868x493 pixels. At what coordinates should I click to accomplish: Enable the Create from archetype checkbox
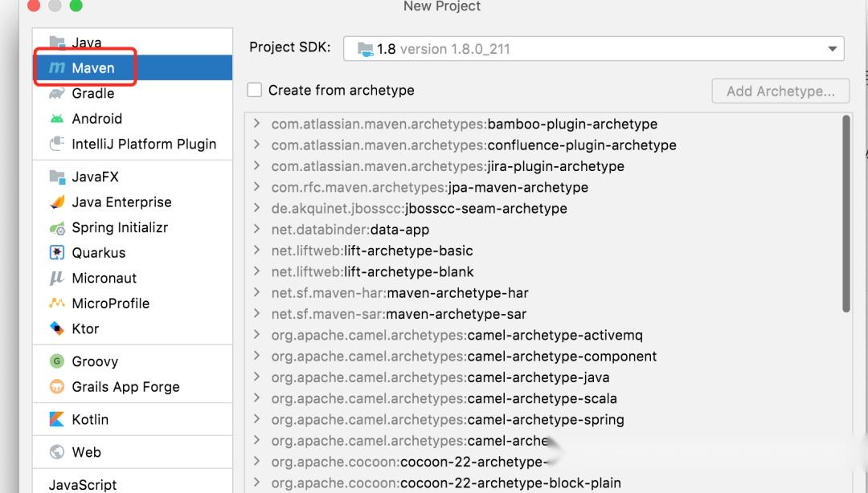coord(252,90)
